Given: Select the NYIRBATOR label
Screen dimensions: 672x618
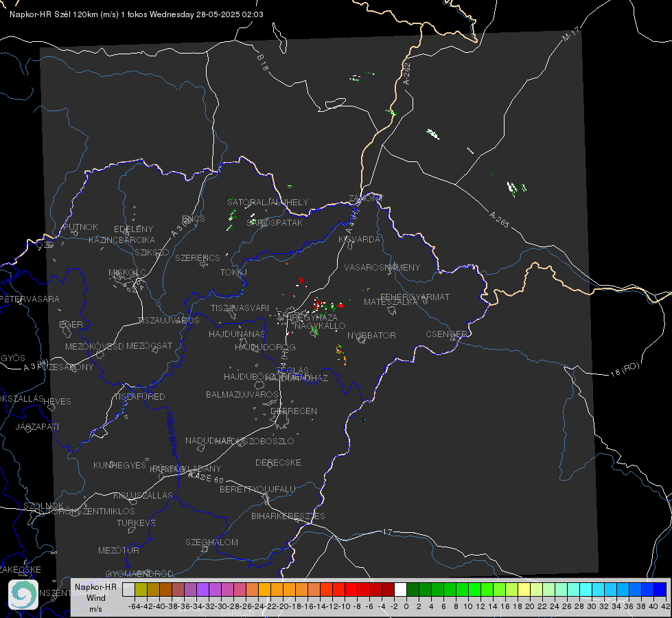Looking at the screenshot, I should point(371,335).
